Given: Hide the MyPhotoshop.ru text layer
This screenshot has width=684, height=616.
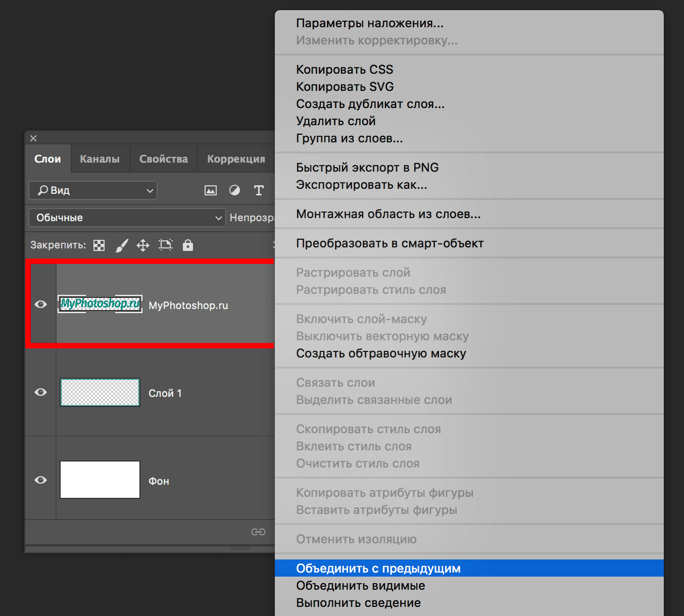Looking at the screenshot, I should pos(41,304).
